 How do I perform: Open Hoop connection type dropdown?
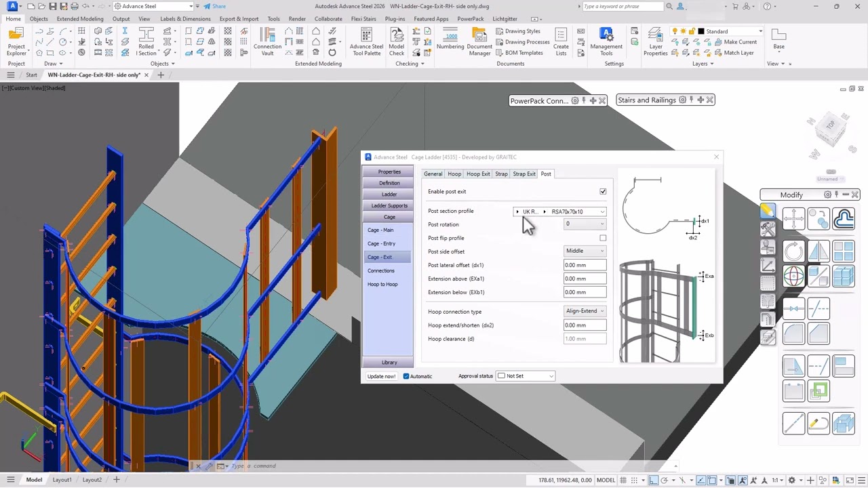585,311
